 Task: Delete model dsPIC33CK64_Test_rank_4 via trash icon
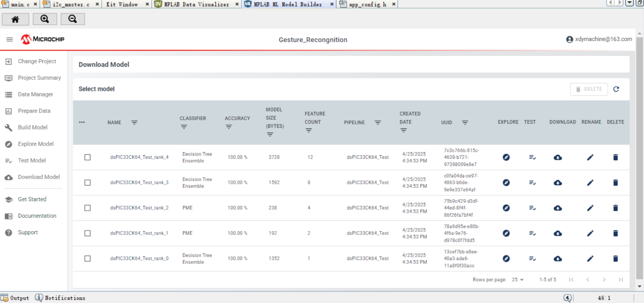tap(615, 157)
